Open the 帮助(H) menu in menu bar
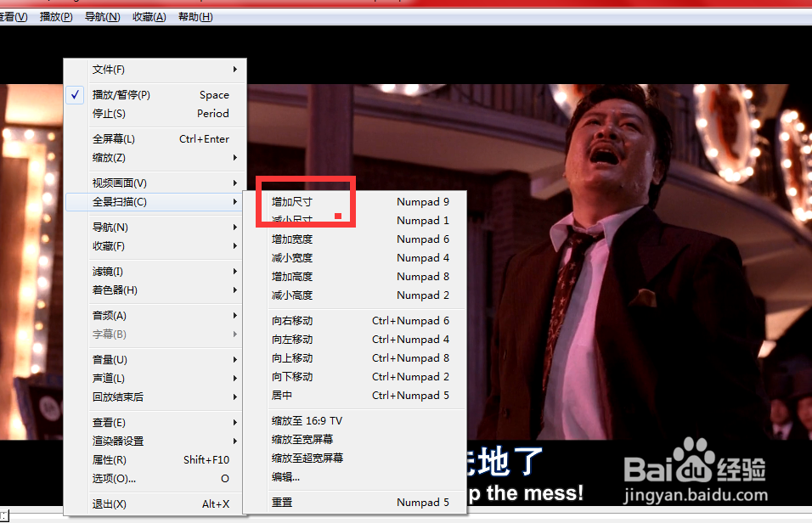This screenshot has width=812, height=523. point(195,17)
